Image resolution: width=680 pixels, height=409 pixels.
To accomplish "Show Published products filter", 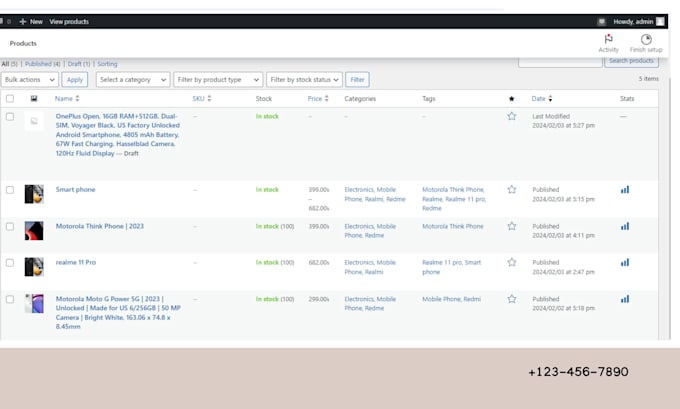I will [x=42, y=64].
